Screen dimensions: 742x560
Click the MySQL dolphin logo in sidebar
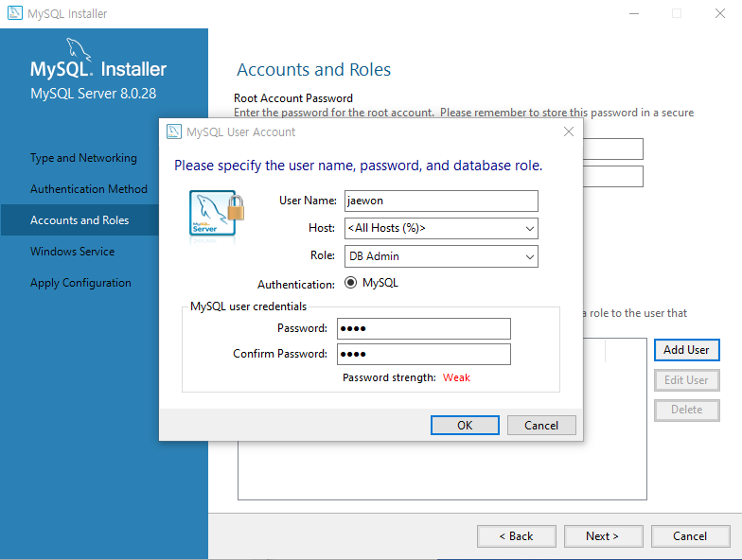(78, 49)
